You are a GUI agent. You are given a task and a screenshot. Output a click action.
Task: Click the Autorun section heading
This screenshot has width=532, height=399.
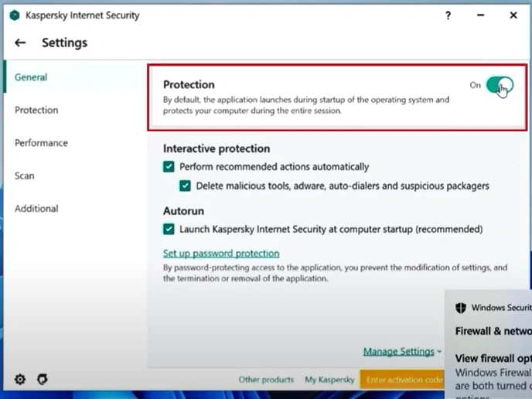tap(183, 211)
